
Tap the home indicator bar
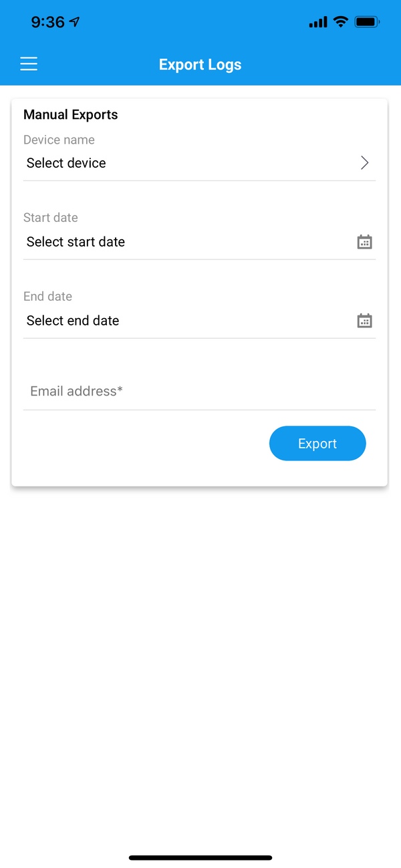pyautogui.click(x=200, y=857)
